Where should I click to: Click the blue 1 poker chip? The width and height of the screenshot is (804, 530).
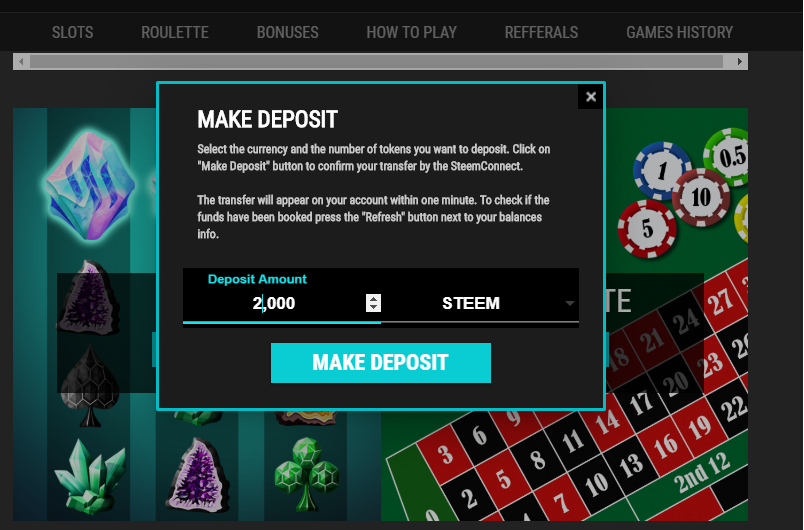[661, 170]
